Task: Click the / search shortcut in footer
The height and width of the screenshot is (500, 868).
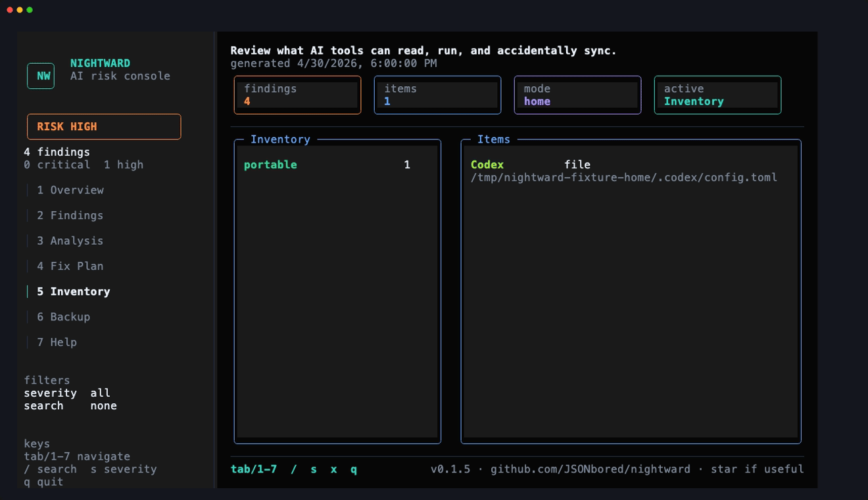Action: (294, 469)
